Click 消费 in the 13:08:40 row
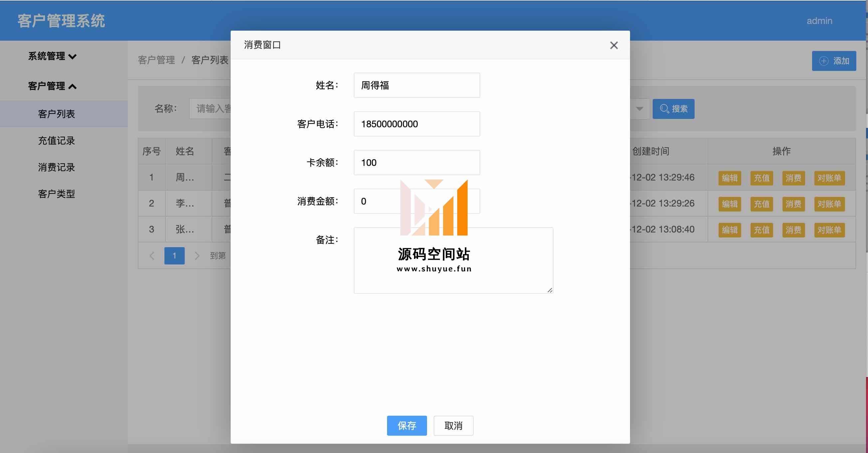 [x=793, y=230]
